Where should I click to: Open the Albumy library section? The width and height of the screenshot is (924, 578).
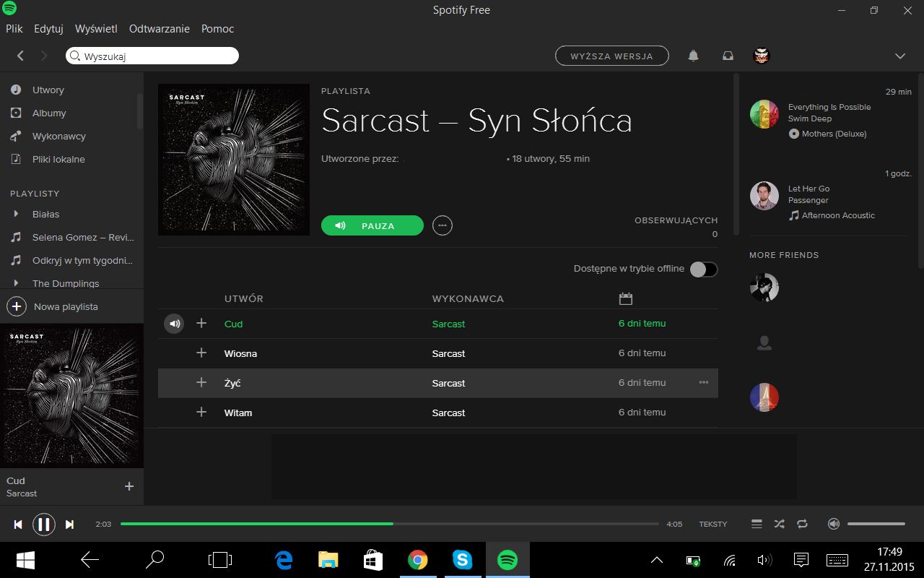[49, 113]
